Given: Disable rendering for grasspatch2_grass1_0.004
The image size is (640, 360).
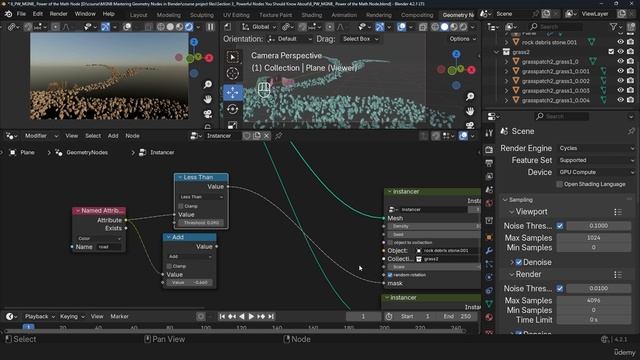Looking at the screenshot, I should click(630, 100).
